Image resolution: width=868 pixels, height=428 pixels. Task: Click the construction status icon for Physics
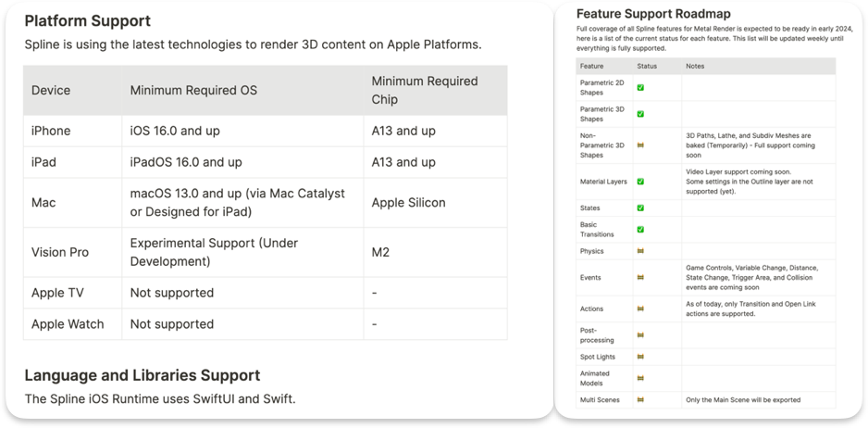(640, 251)
